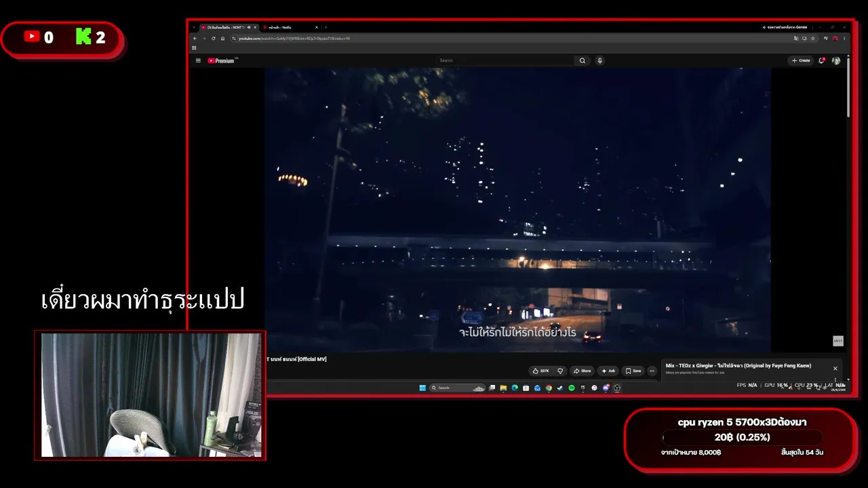Screen dimensions: 868x488
Task: Click the video title ending in [Official MV]
Action: [x=296, y=359]
